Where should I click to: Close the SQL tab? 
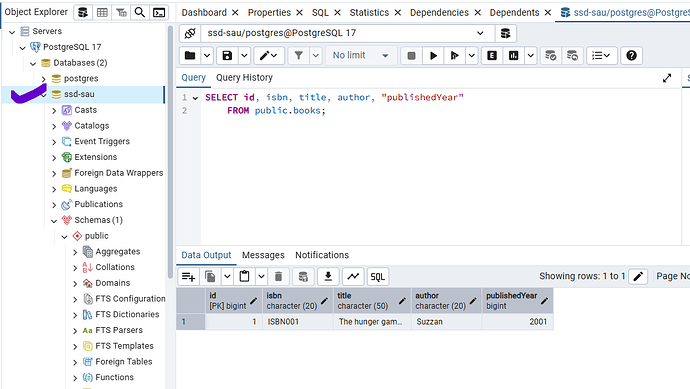click(x=338, y=13)
